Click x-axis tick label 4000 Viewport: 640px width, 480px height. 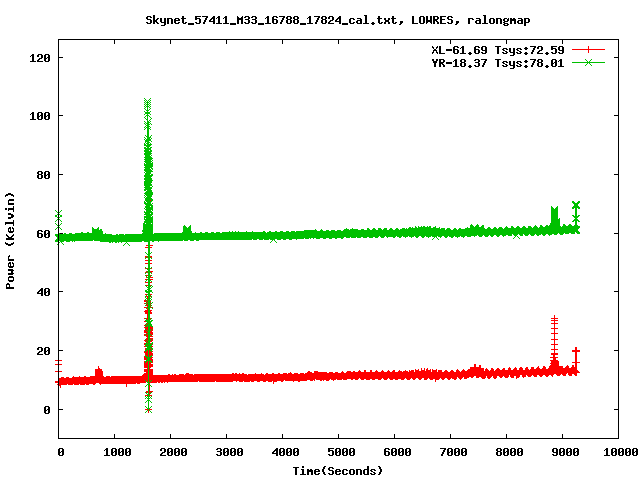pos(285,452)
